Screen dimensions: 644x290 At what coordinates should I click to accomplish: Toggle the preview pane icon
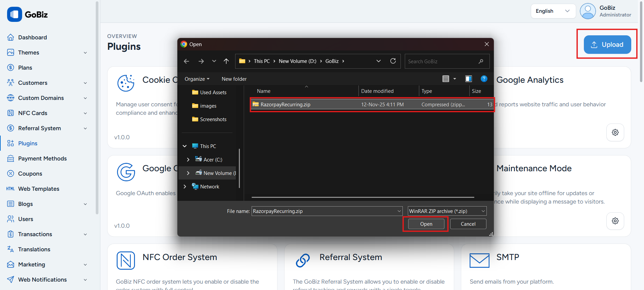[469, 79]
